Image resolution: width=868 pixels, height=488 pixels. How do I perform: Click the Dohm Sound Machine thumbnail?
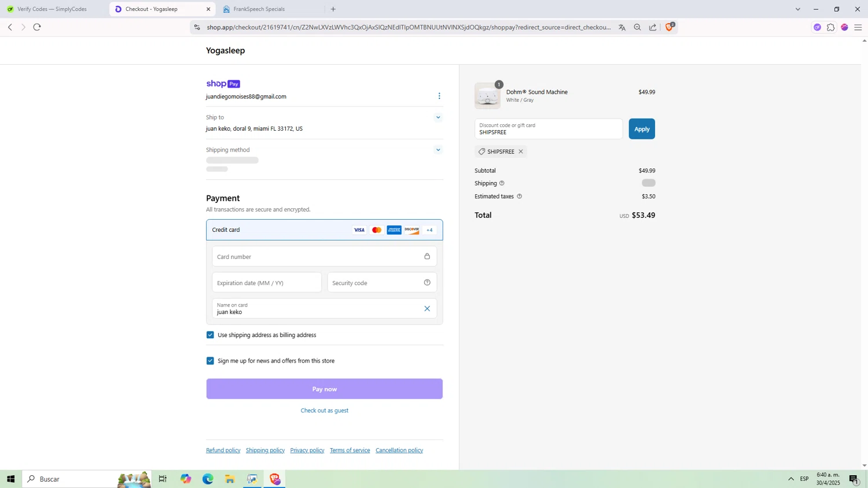point(487,96)
